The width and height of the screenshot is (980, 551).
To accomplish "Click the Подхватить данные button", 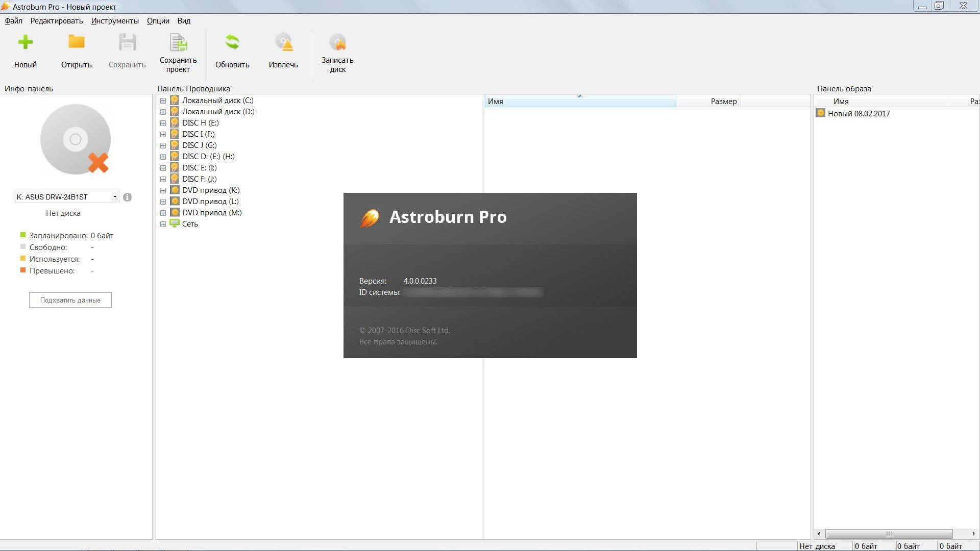I will [x=70, y=300].
